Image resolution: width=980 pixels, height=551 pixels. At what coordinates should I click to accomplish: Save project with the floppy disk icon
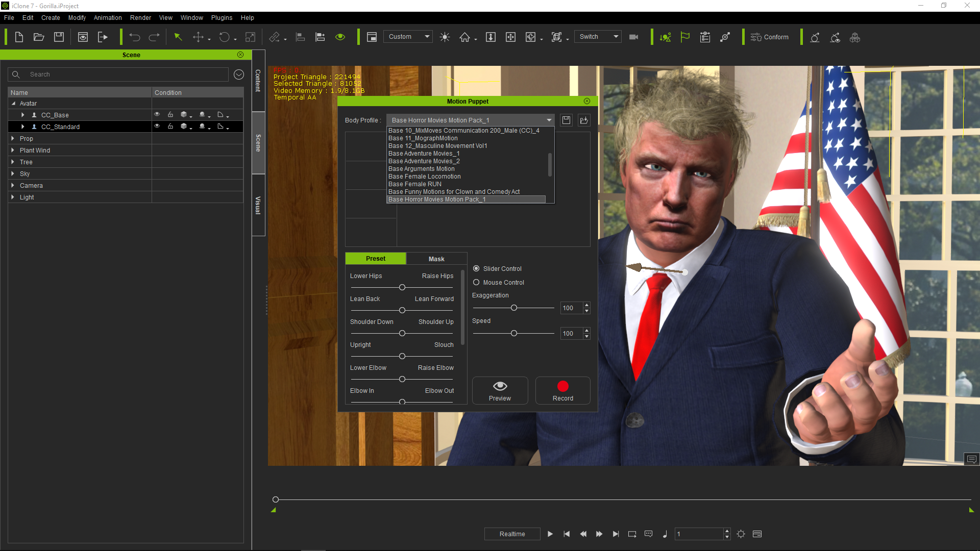click(59, 37)
